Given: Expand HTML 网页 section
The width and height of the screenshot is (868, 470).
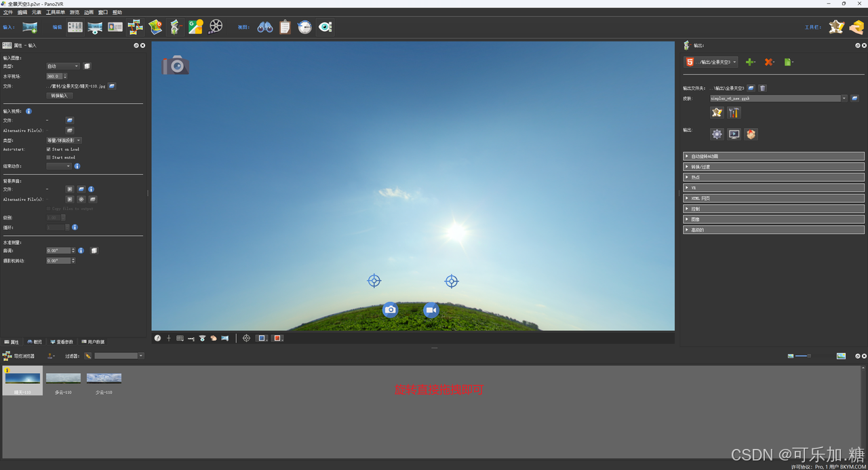Looking at the screenshot, I should click(774, 198).
